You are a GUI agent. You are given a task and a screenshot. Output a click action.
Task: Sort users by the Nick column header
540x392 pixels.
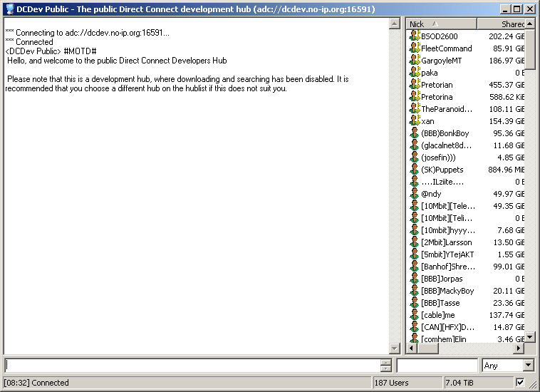(442, 24)
